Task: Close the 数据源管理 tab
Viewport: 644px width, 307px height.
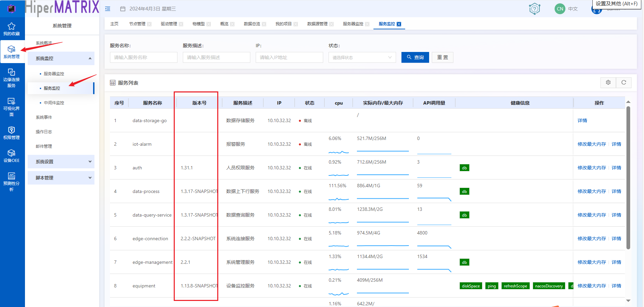Action: 331,24
